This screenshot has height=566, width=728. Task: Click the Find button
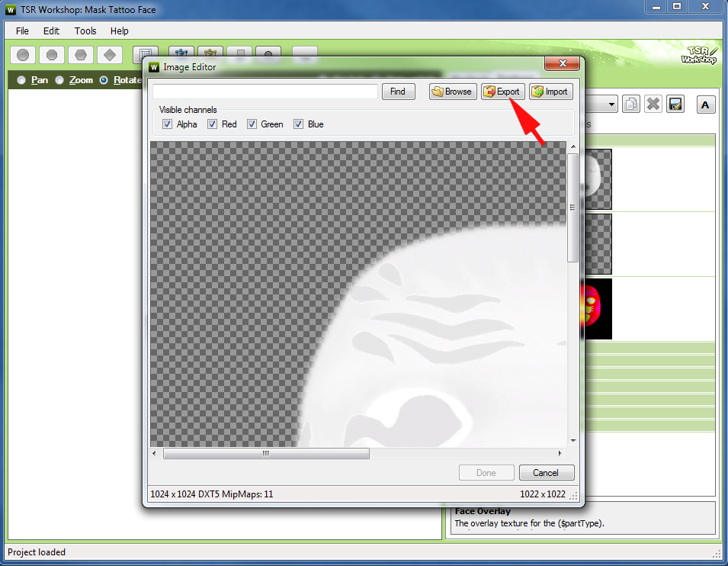point(399,92)
